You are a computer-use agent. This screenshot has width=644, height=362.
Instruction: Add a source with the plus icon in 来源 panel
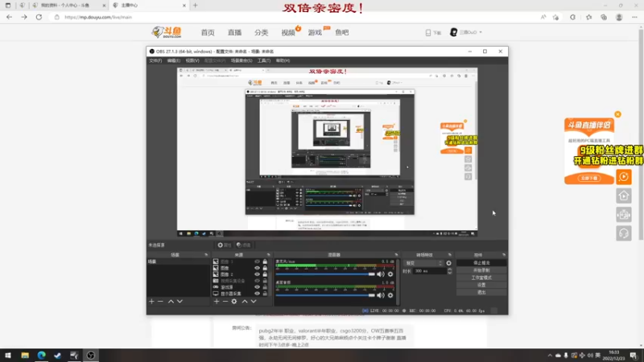tap(217, 301)
